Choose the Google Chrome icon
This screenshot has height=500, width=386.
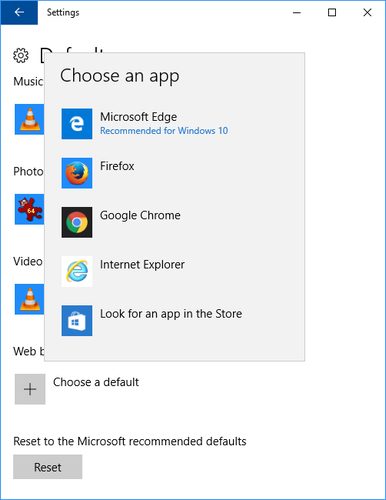click(x=77, y=222)
